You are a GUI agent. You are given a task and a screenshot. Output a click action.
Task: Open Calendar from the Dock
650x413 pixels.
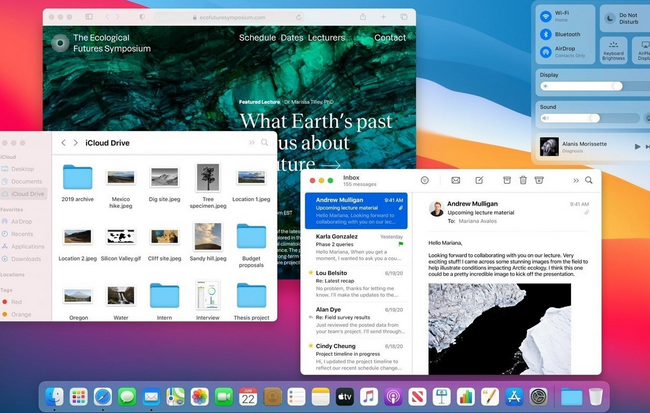[x=248, y=397]
